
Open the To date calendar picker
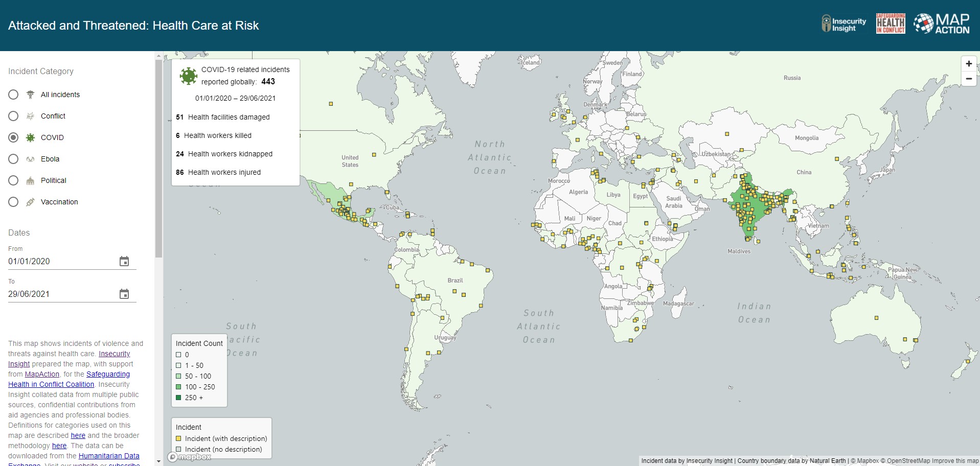pyautogui.click(x=124, y=294)
